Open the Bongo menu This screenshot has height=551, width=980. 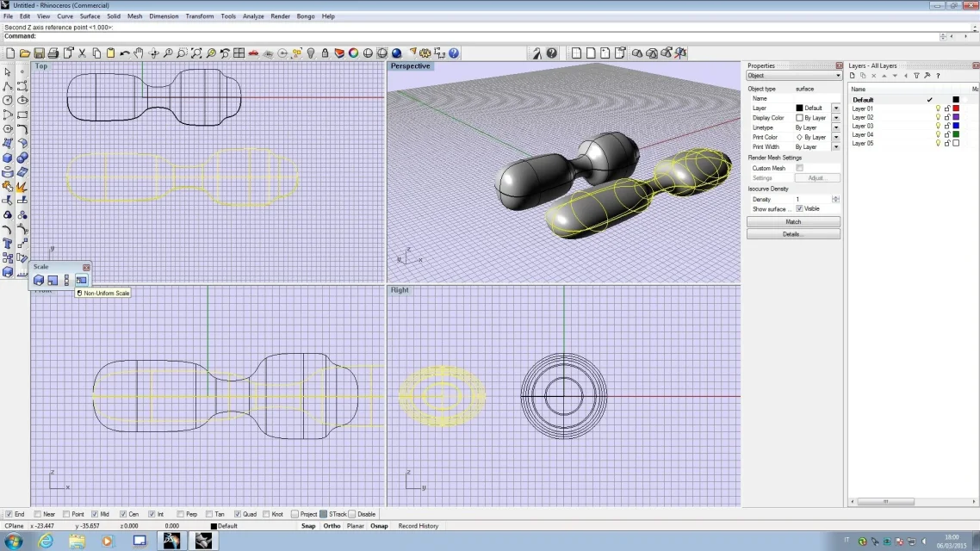click(306, 16)
